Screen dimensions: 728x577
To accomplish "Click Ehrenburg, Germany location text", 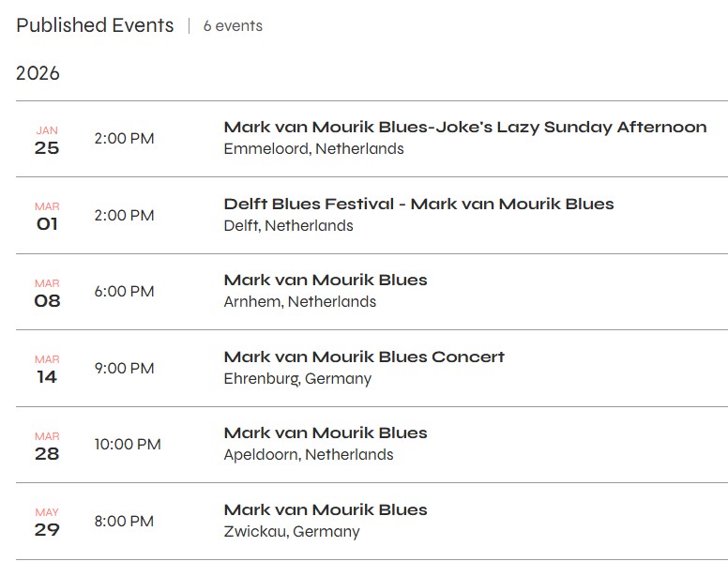I will coord(297,378).
